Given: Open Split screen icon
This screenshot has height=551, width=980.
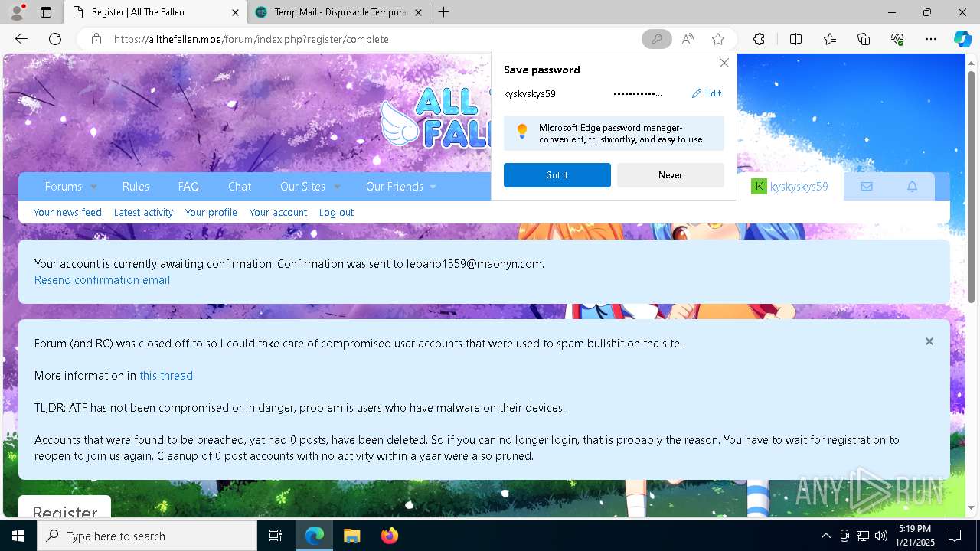Looking at the screenshot, I should 795,39.
